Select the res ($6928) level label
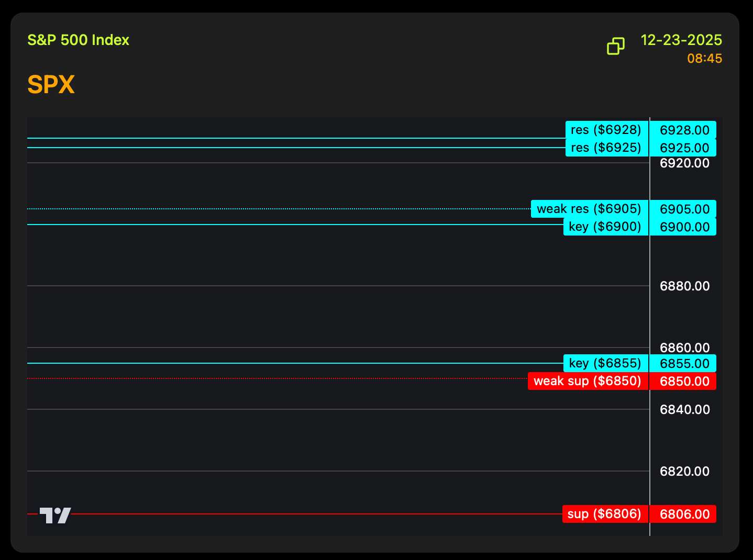Screen dimensions: 753x560 tap(606, 130)
